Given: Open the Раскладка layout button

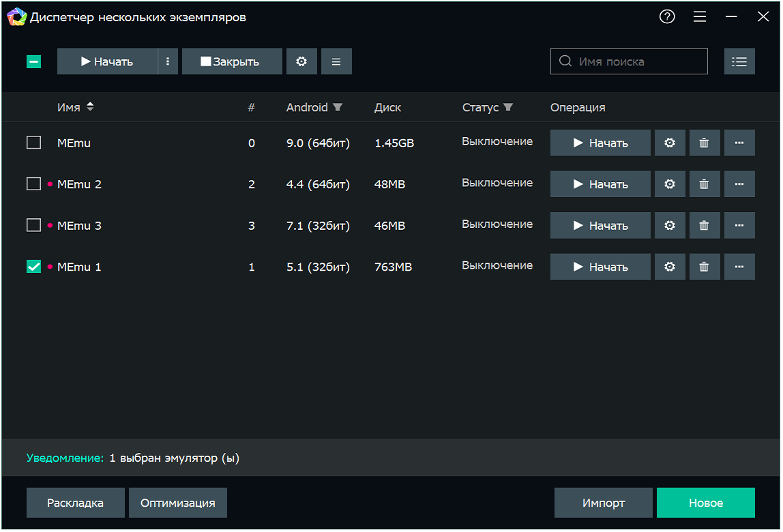Looking at the screenshot, I should (76, 503).
